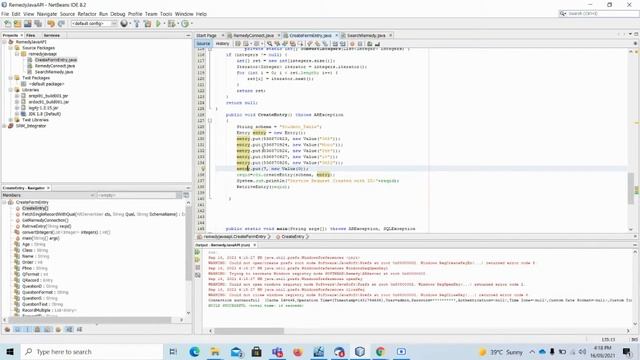Click the New File toolbar icon
Viewport: 640px width, 360px height.
coord(7,24)
